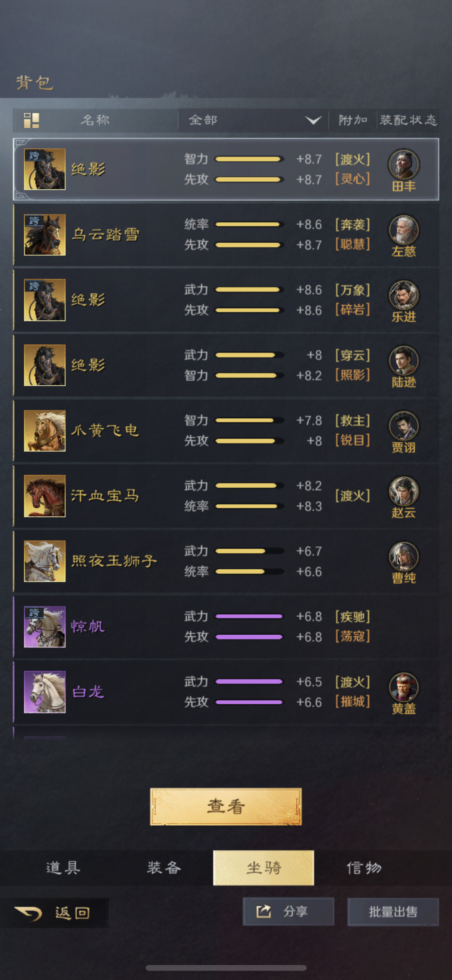Open the 信物 tab

[x=364, y=868]
